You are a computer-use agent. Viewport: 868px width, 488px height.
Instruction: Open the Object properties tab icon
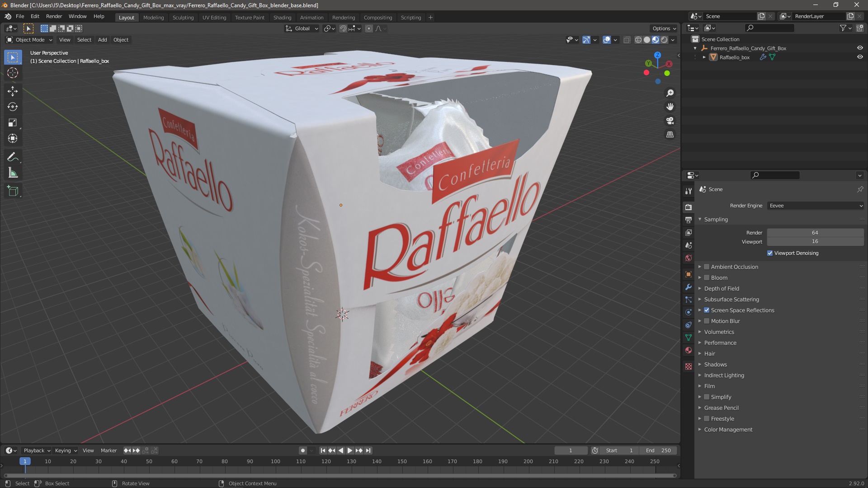(688, 274)
